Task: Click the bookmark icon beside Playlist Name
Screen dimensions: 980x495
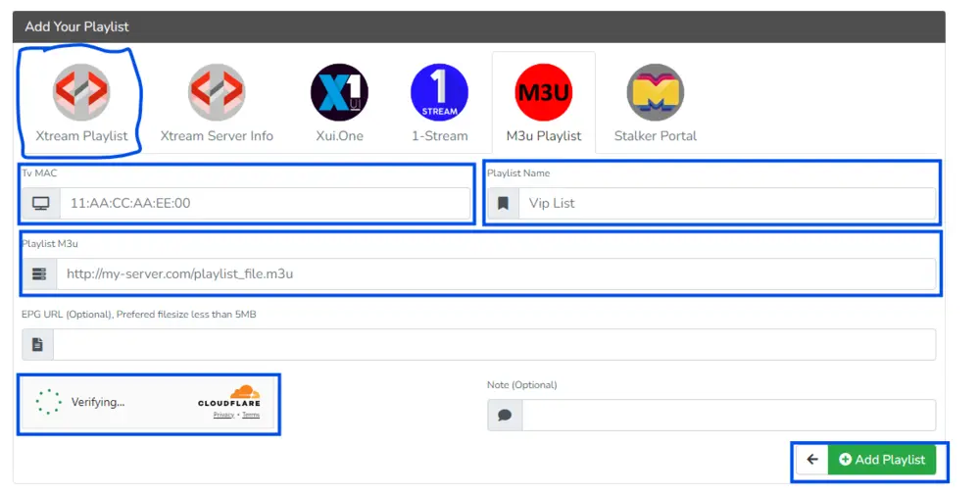Action: 503,204
